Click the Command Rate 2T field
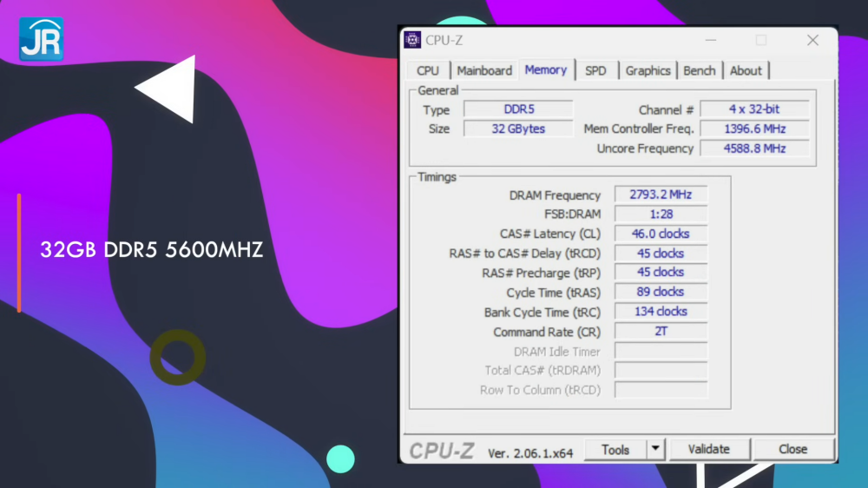This screenshot has width=868, height=488. point(661,332)
